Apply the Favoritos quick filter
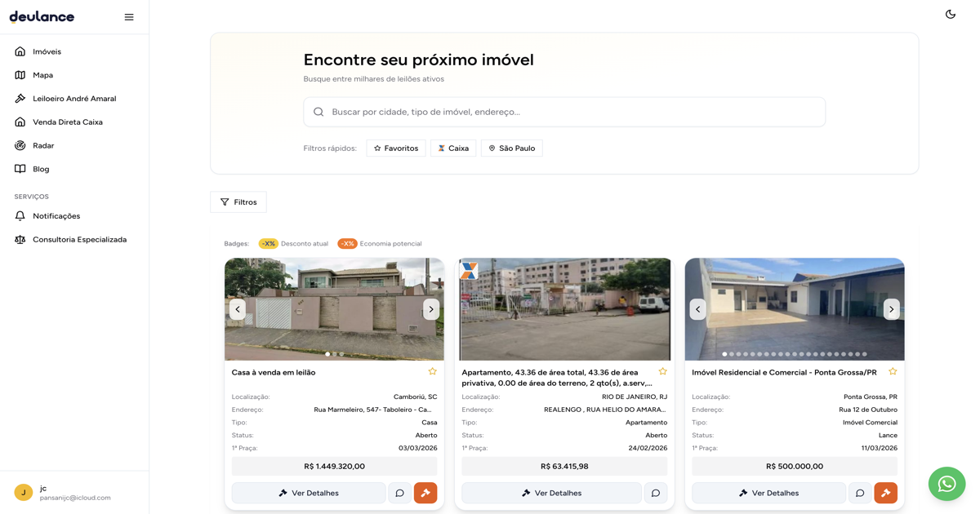980x514 pixels. point(396,148)
